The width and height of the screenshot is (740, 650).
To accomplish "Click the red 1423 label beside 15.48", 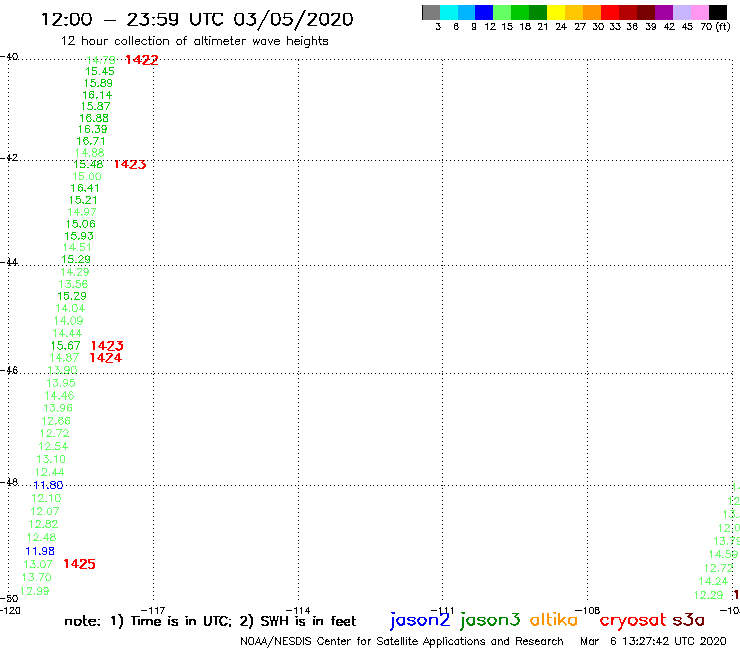I will tap(130, 164).
